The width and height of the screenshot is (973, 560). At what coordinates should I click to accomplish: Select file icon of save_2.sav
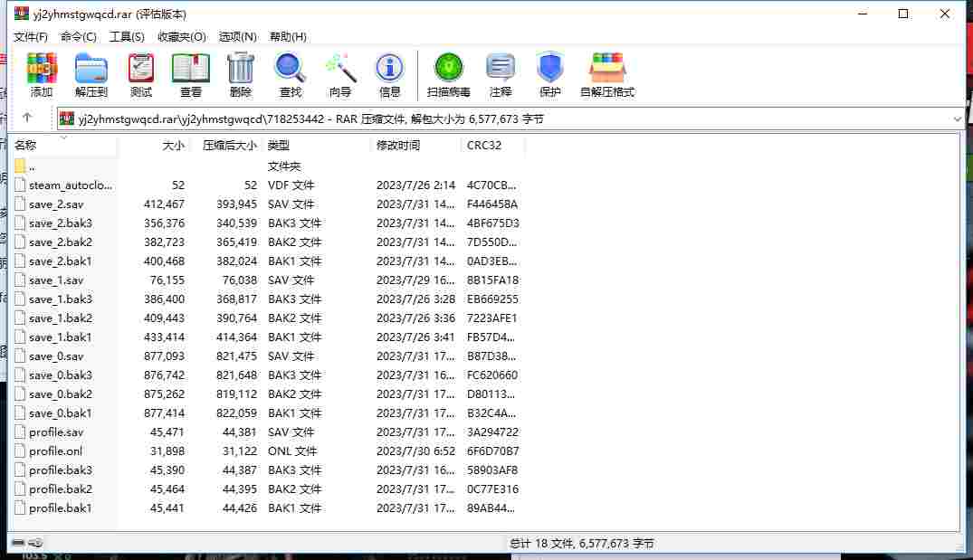tap(20, 204)
